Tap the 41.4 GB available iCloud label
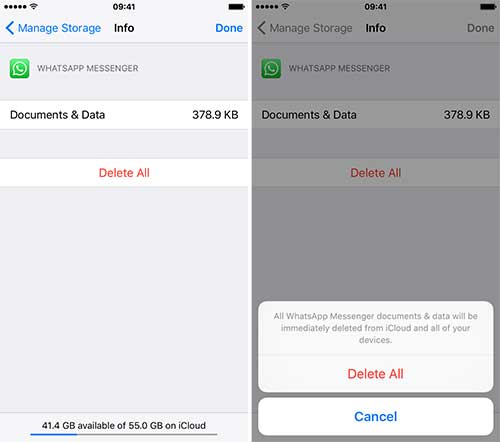500x442 pixels. 124,425
